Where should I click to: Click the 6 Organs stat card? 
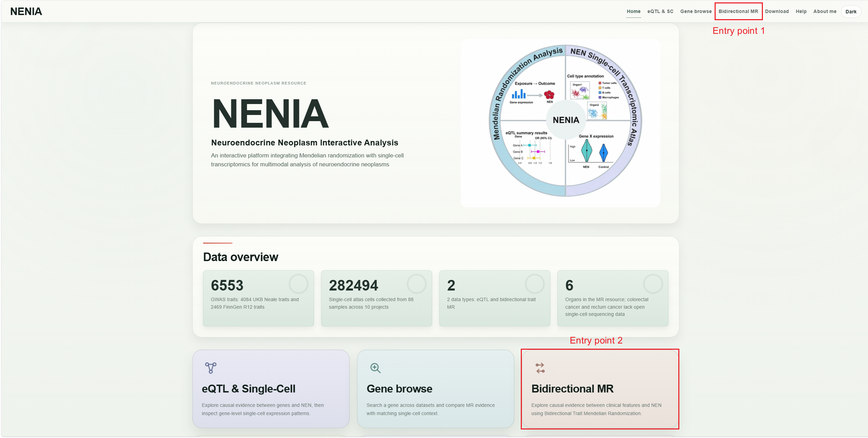coord(613,298)
